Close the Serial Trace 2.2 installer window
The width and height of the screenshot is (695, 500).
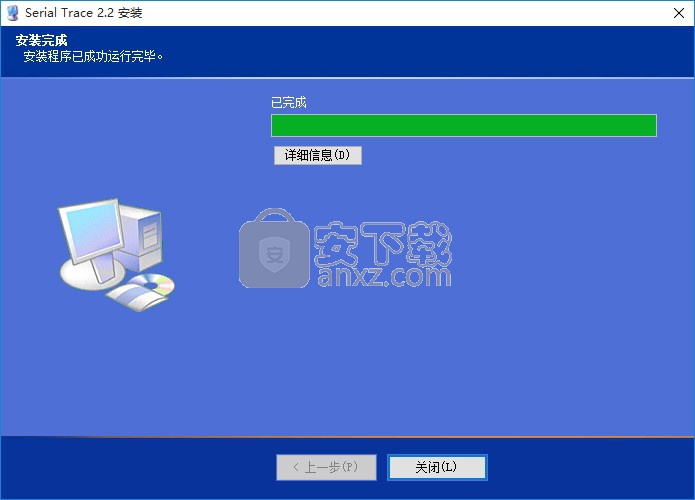click(x=679, y=13)
